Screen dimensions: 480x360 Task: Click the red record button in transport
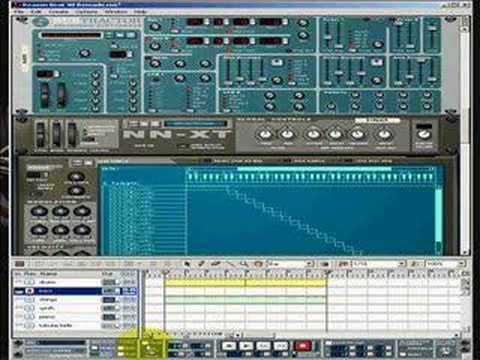click(x=303, y=346)
